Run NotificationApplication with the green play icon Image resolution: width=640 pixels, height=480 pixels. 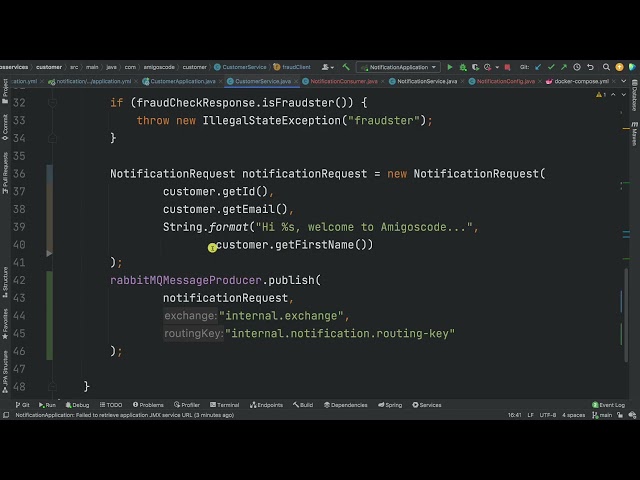tap(450, 67)
